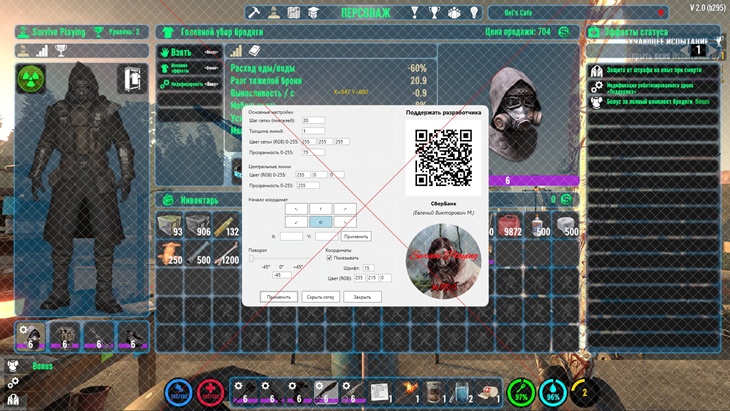This screenshot has width=730, height=411.
Task: Select equipped hooded mask armor slot
Action: tap(31, 337)
